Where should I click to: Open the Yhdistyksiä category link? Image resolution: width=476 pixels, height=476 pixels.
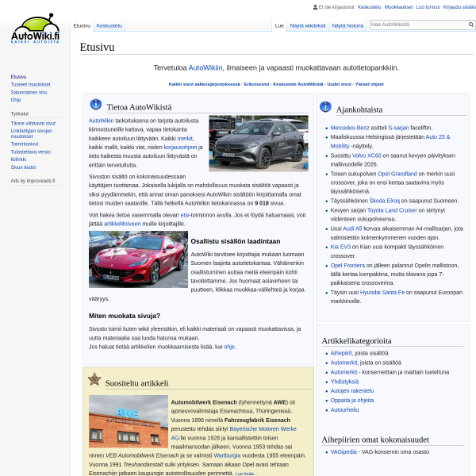344,382
